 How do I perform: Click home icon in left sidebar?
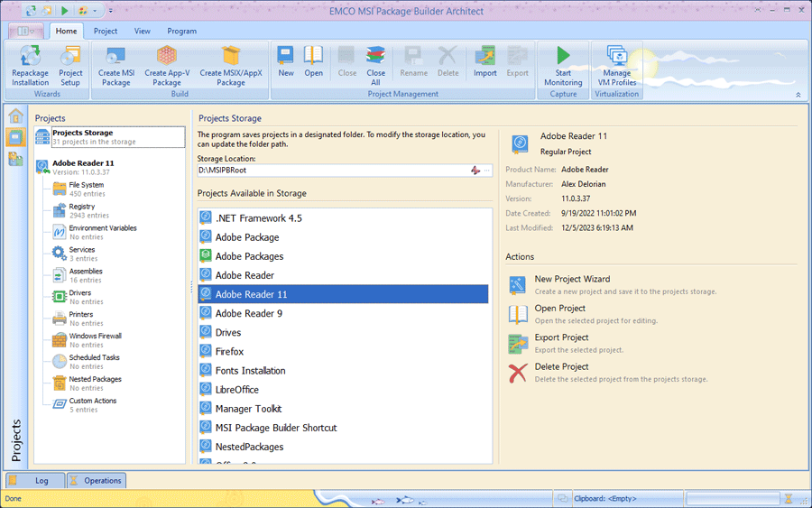pyautogui.click(x=15, y=115)
